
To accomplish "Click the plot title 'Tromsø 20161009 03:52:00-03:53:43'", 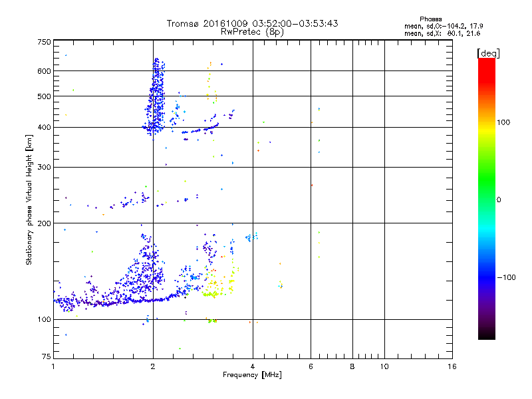I will click(252, 23).
